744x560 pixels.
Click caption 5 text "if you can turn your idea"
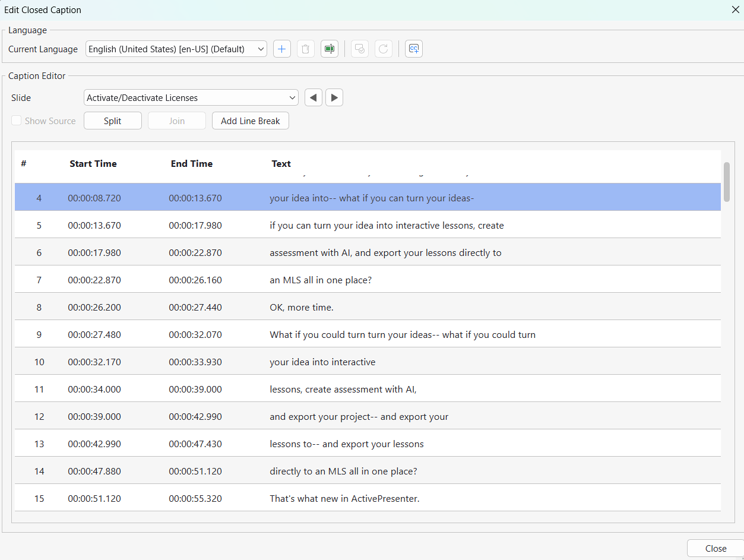[387, 226]
